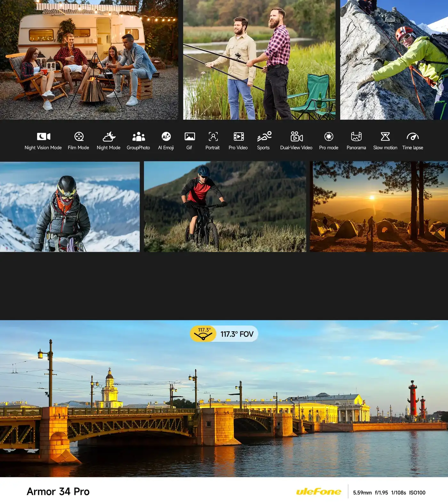
Task: Select the Gif picture icon
Action: click(x=190, y=137)
